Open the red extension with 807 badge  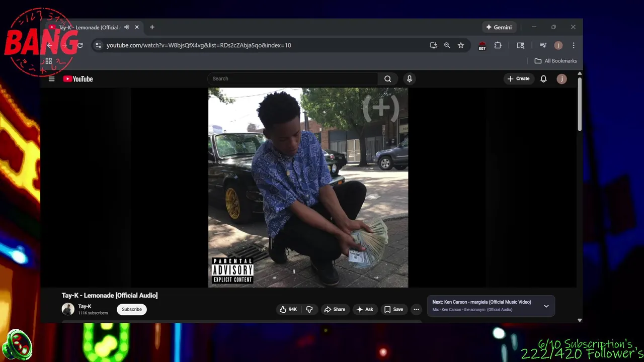click(x=482, y=46)
